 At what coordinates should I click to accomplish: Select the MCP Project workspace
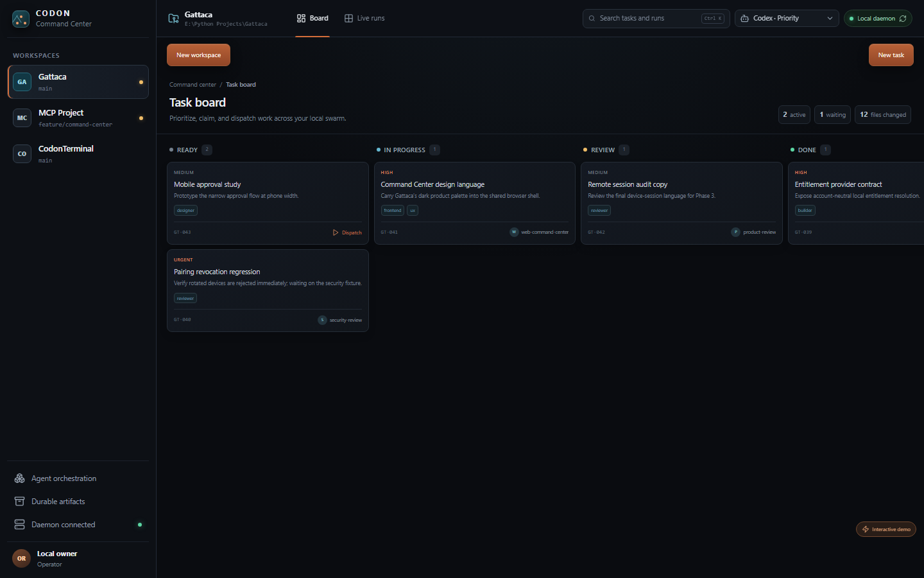click(78, 118)
